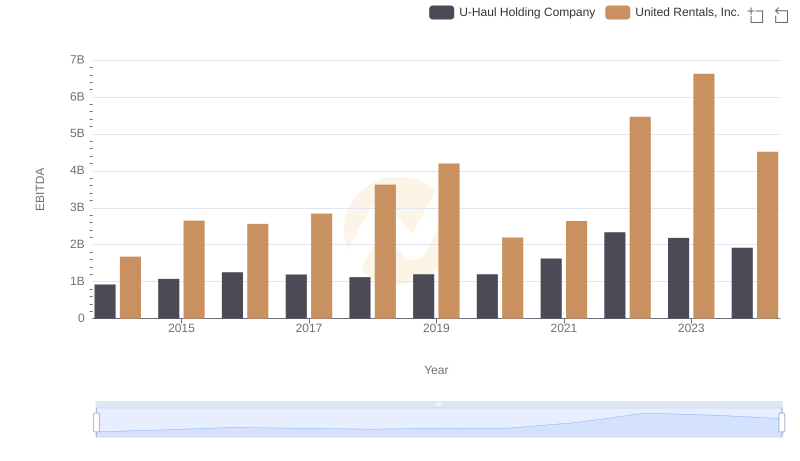Click U-Haul bar for 2022
Viewport: 800px width, 461px height.
[614, 275]
